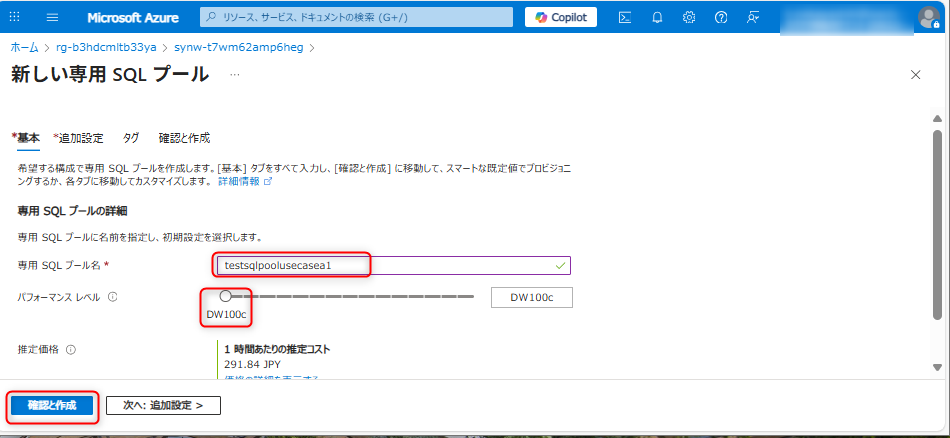Open the 詳細情報 link
Screen dimensions: 950x438
239,182
